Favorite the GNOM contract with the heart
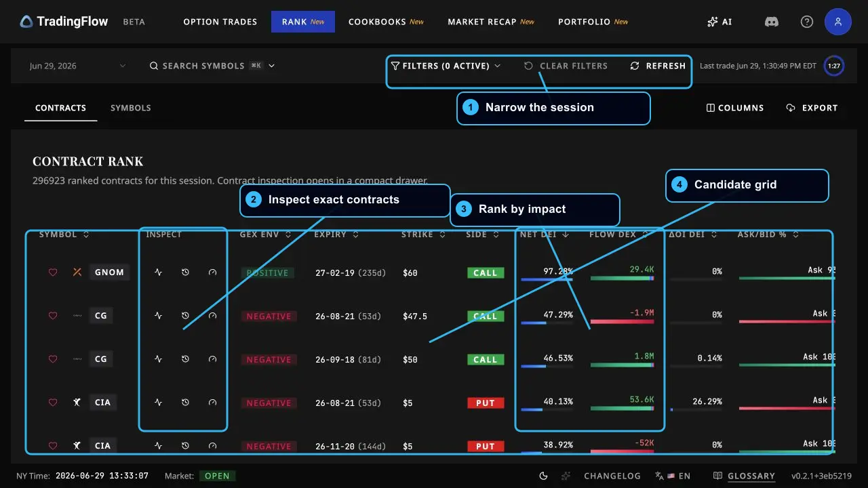The image size is (868, 488). (x=53, y=272)
